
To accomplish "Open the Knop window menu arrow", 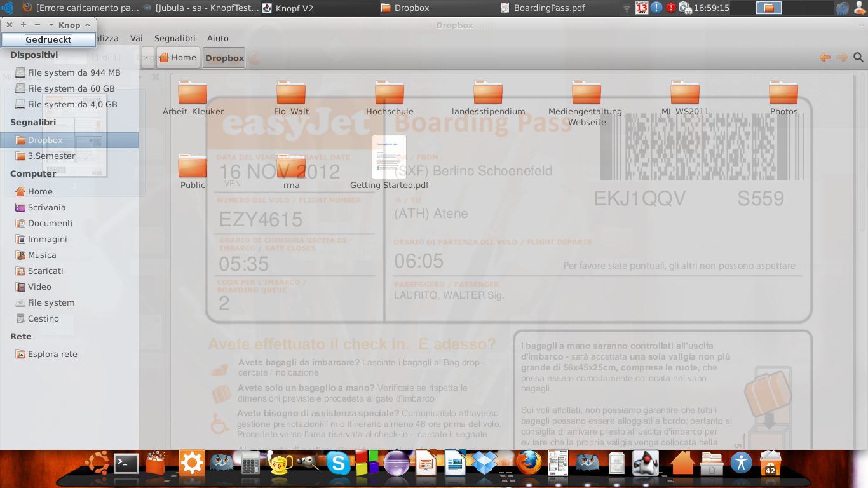I will (51, 25).
